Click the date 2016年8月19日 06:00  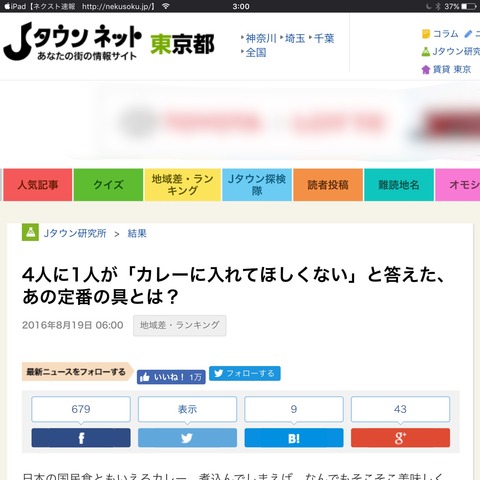tap(73, 325)
